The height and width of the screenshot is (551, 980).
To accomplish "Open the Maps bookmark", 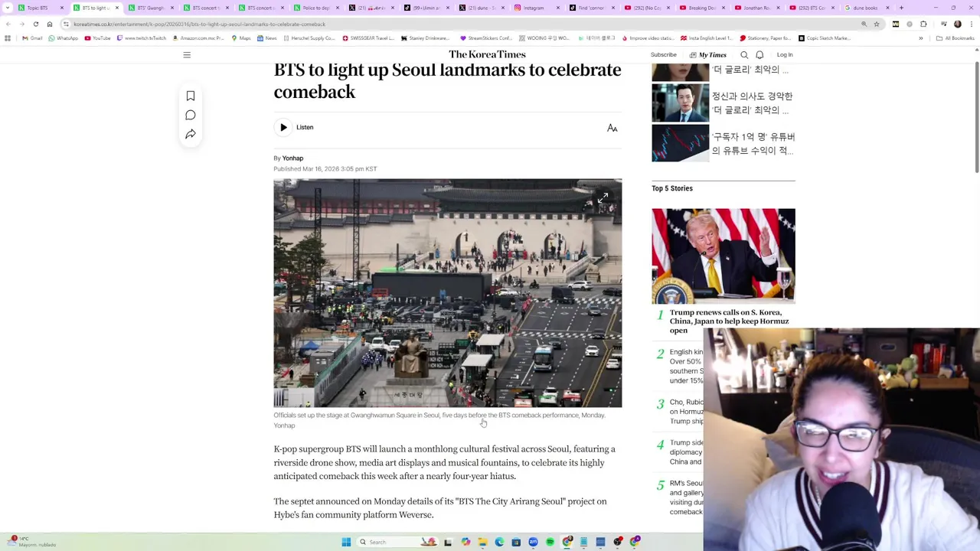I will tap(241, 38).
